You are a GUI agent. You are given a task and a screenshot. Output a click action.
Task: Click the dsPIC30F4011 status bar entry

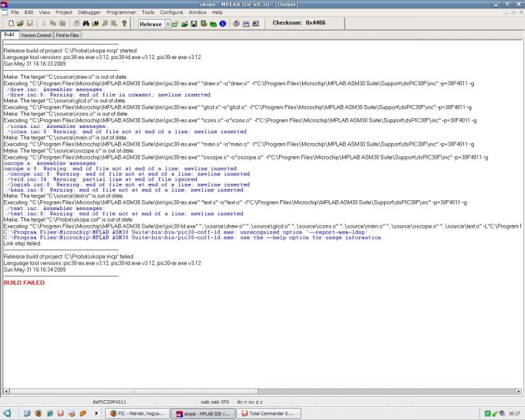click(x=109, y=402)
